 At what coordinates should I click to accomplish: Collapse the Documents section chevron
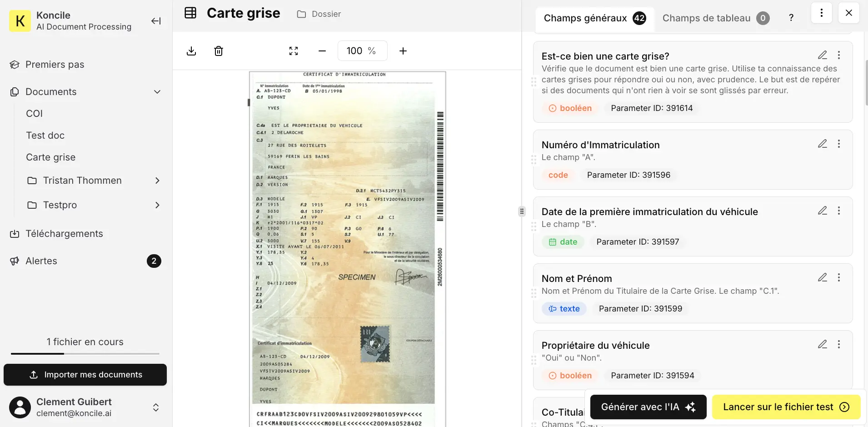(157, 92)
